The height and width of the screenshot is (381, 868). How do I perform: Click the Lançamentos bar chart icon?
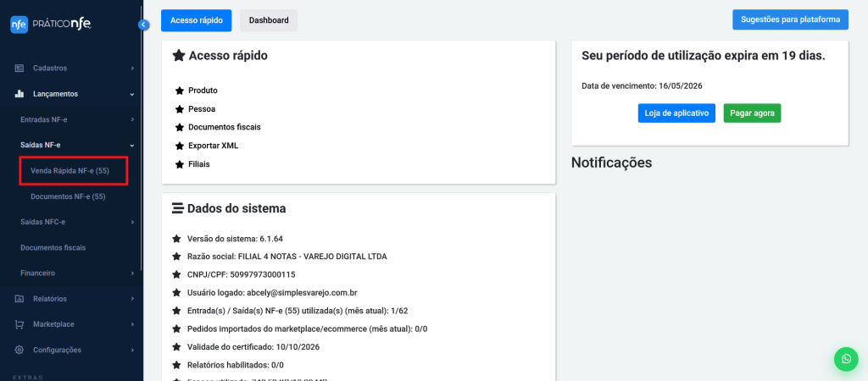coord(19,94)
